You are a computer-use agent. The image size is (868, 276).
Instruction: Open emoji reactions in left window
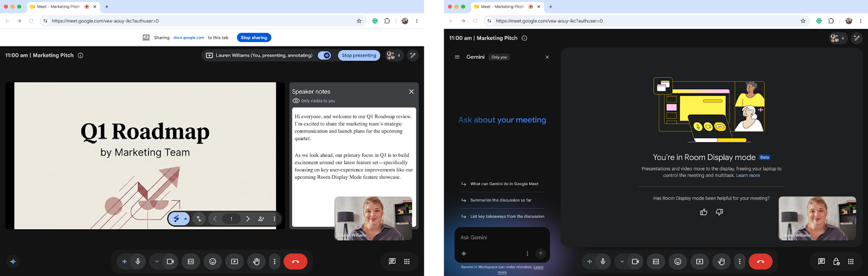(213, 261)
